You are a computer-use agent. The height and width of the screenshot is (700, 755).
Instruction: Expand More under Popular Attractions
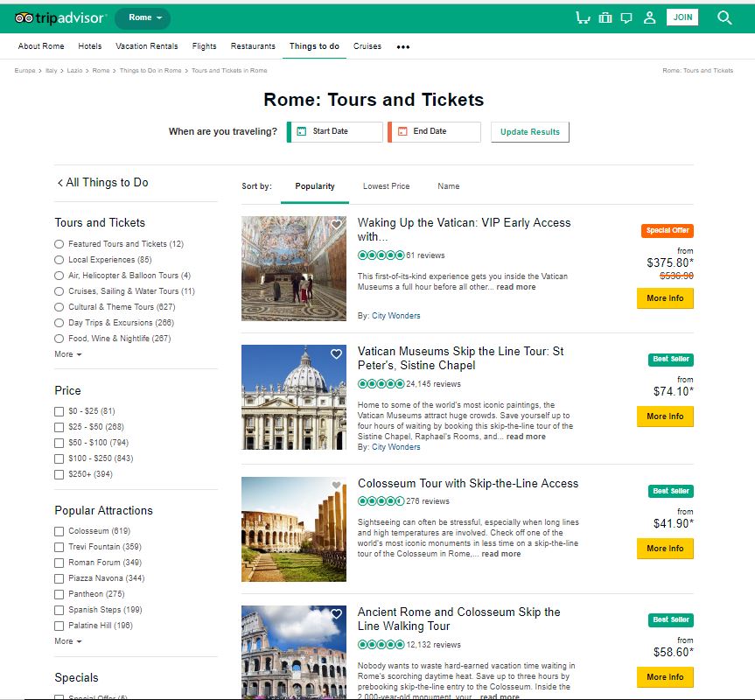(x=66, y=640)
